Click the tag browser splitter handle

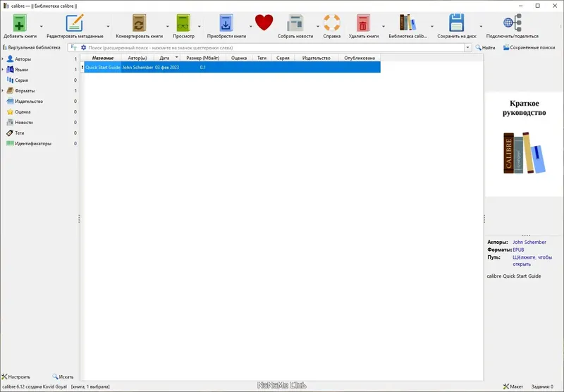[79, 219]
